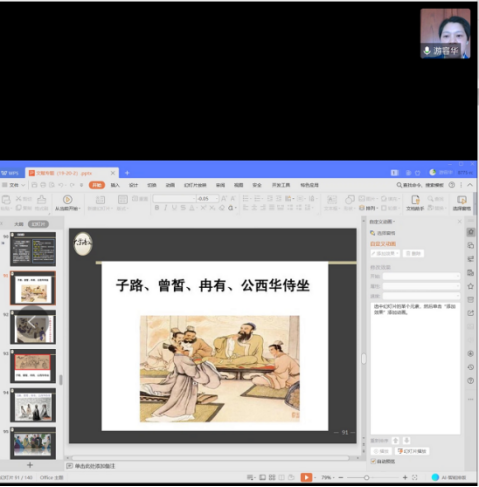Open the File menu dropdown
The image size is (479, 487).
14,185
